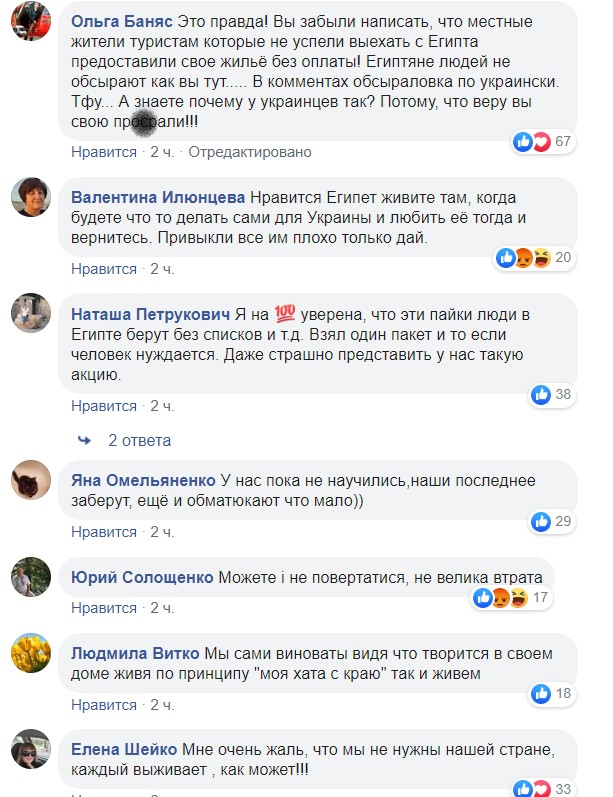The height and width of the screenshot is (797, 613).
Task: Like Наташа Петрукович comment via Нравится
Action: click(x=104, y=406)
